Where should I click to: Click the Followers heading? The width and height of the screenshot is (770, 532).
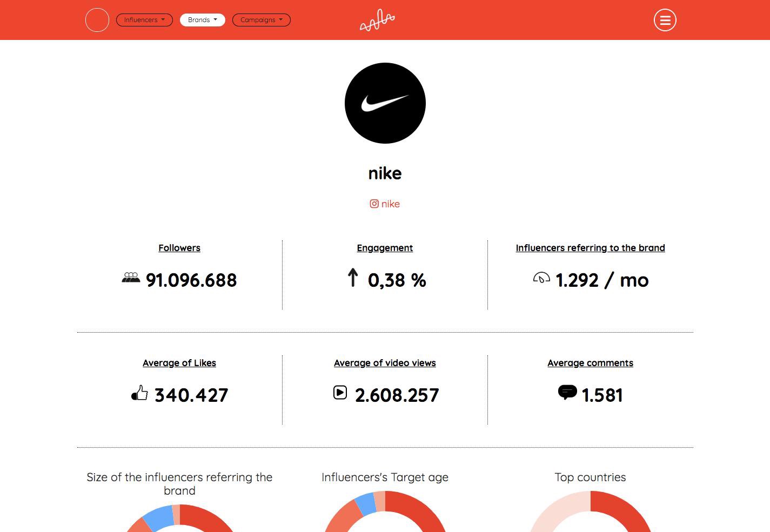click(x=179, y=248)
